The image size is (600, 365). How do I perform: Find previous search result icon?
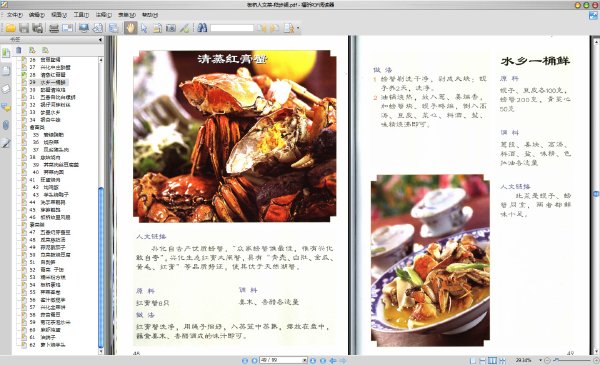262,28
